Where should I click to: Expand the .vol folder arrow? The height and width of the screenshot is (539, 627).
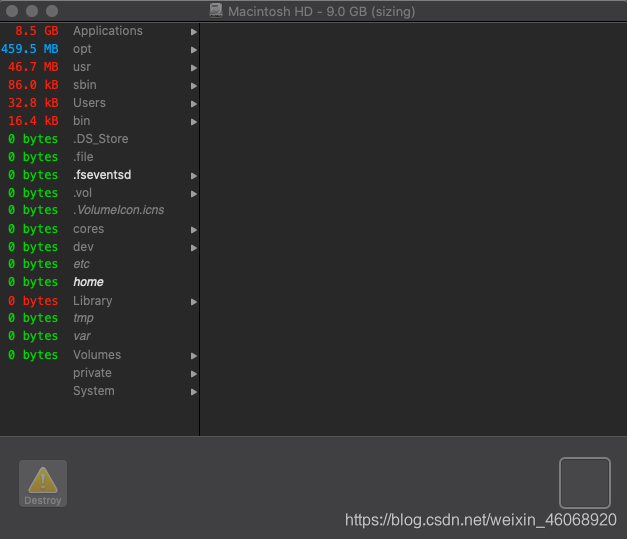194,194
